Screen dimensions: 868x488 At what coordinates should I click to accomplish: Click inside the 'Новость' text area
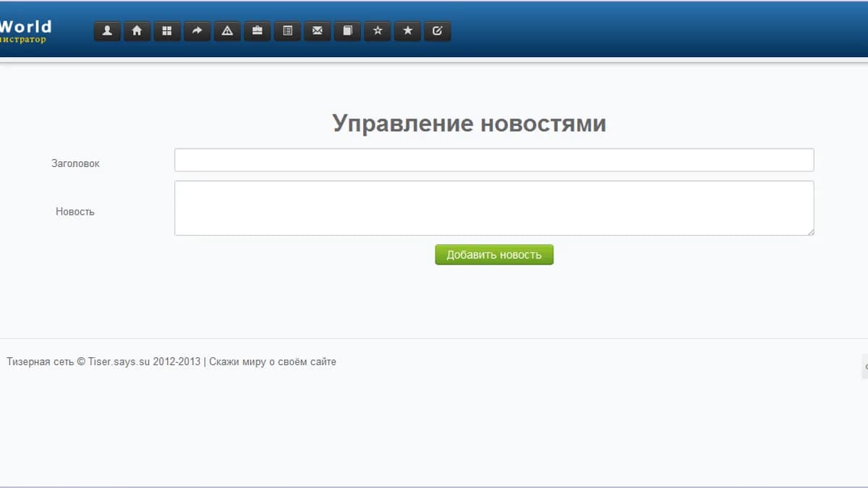tap(494, 208)
